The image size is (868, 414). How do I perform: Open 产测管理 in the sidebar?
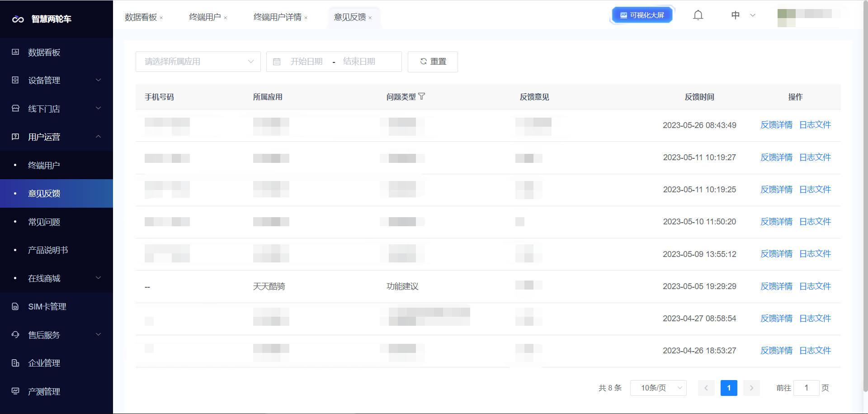(44, 391)
